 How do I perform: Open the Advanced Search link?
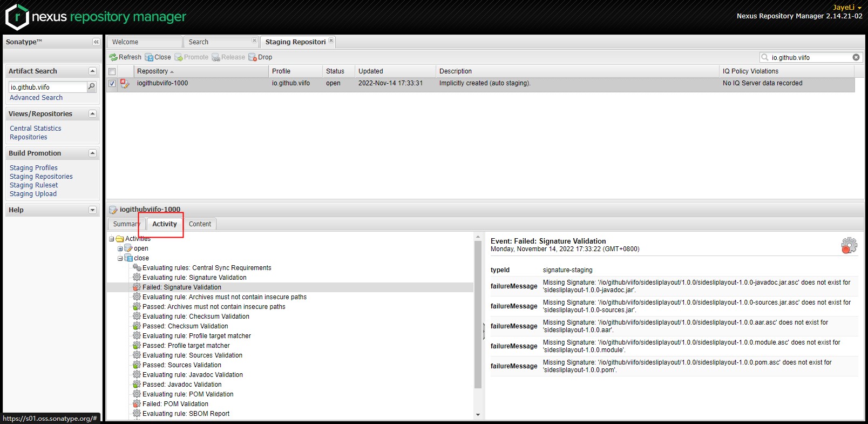tap(36, 98)
